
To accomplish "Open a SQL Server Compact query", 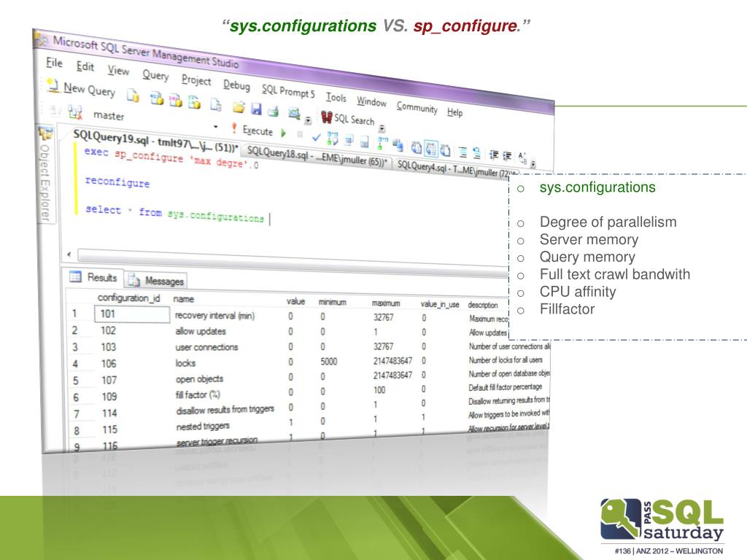I will (216, 104).
